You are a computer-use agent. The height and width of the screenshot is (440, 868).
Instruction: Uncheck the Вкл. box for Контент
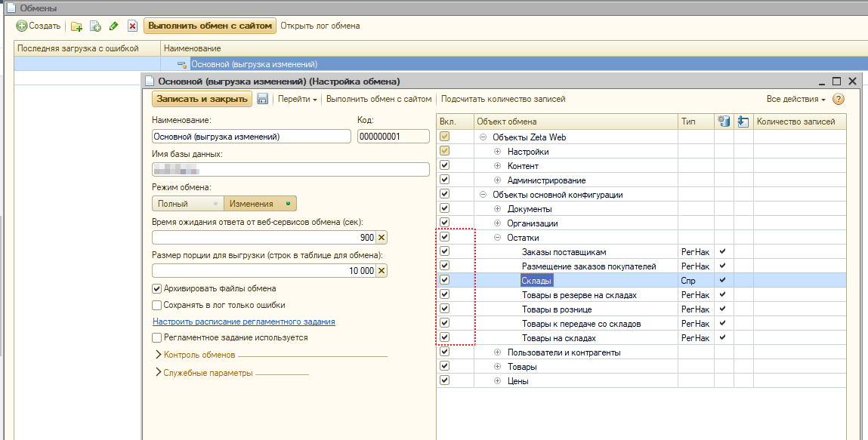click(x=444, y=165)
